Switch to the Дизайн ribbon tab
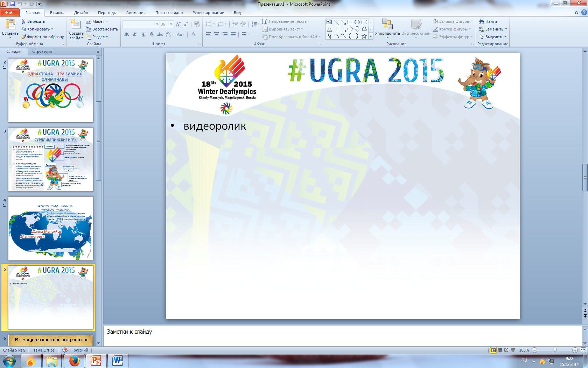This screenshot has height=368, width=588. tap(81, 13)
